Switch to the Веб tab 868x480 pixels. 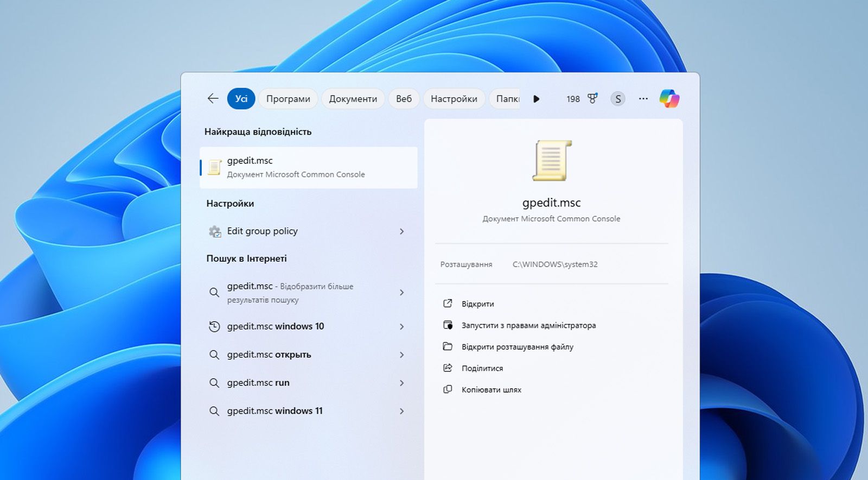tap(404, 99)
